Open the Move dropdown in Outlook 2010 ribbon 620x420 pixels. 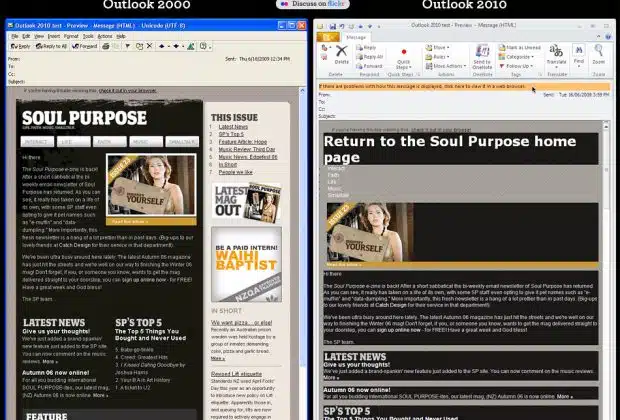click(x=438, y=47)
